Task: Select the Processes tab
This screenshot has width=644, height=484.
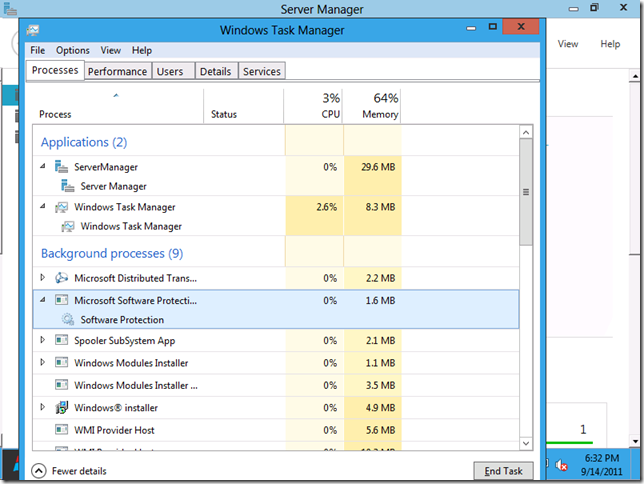Action: point(55,70)
